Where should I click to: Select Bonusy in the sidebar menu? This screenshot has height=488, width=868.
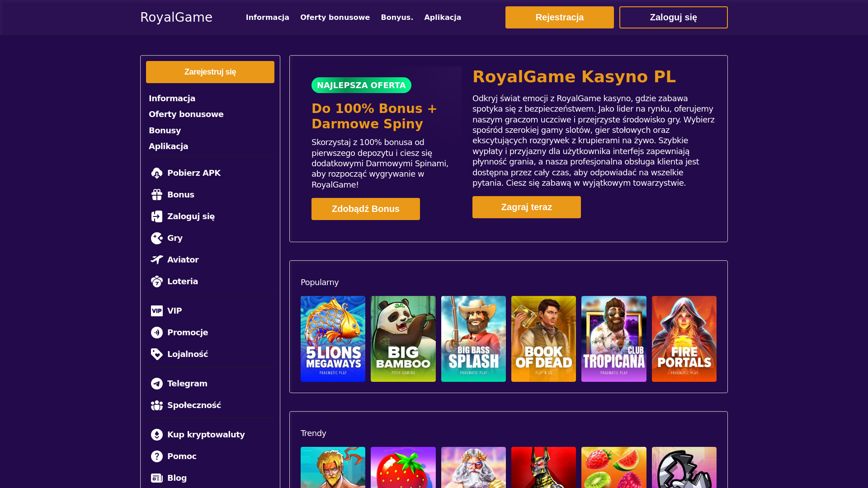point(165,131)
